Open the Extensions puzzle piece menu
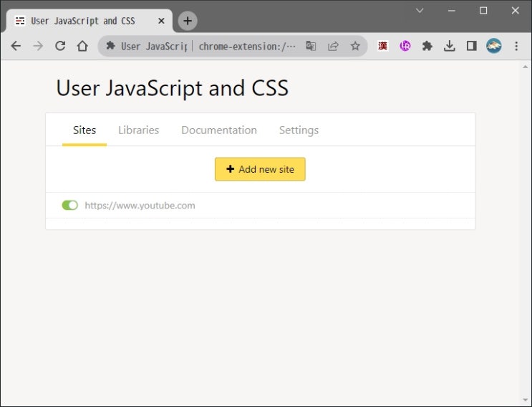The image size is (532, 407). pyautogui.click(x=427, y=46)
